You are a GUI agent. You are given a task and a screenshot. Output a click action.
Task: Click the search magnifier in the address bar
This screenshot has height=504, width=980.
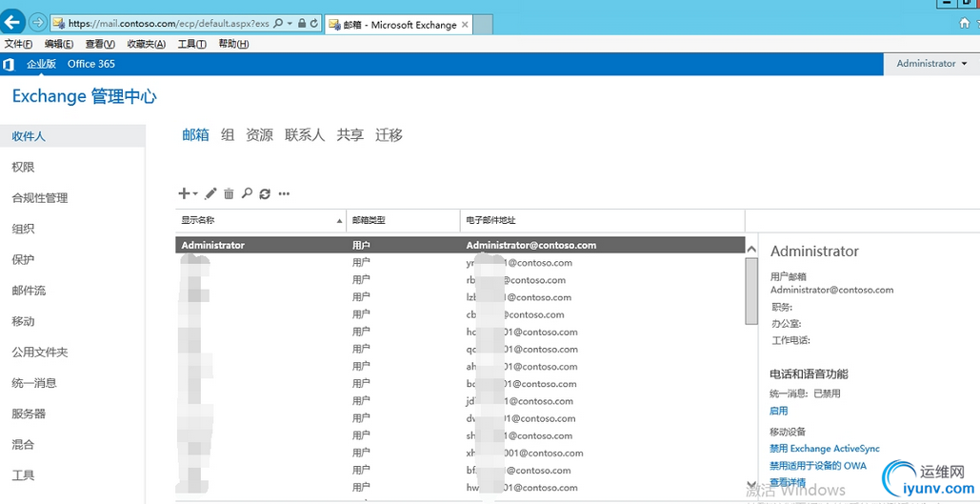(278, 23)
